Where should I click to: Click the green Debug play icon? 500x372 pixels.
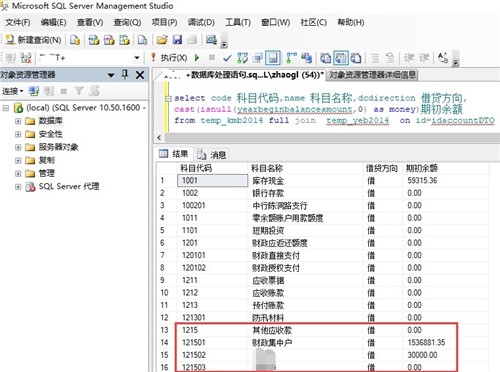[x=197, y=58]
